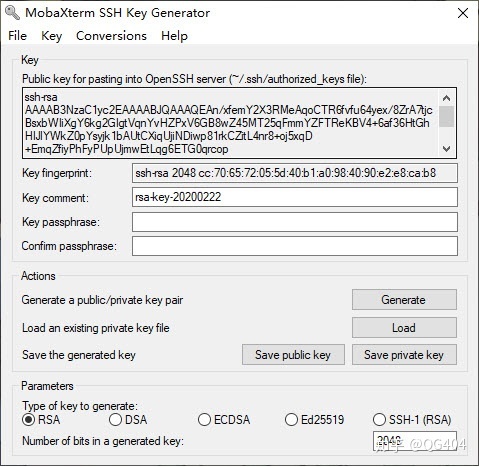479x467 pixels.
Task: Click Save private key button
Action: (x=404, y=355)
